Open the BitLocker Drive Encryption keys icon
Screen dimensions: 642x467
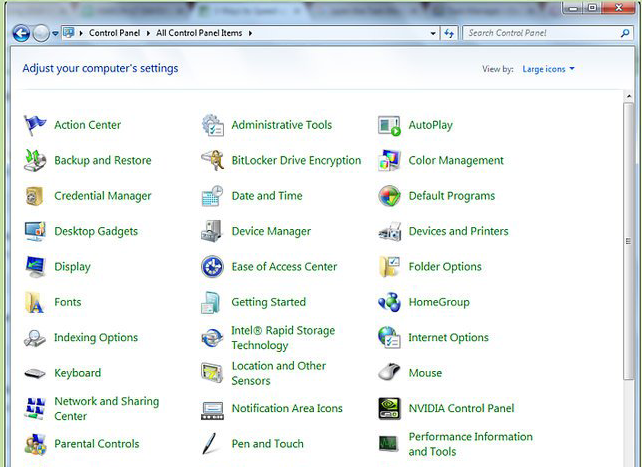coord(212,160)
